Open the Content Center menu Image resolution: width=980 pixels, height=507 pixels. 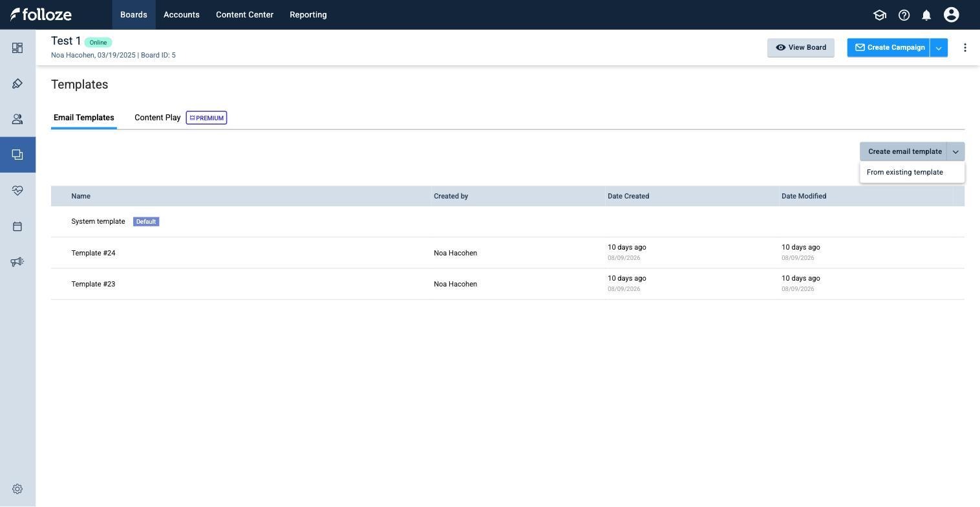(244, 14)
